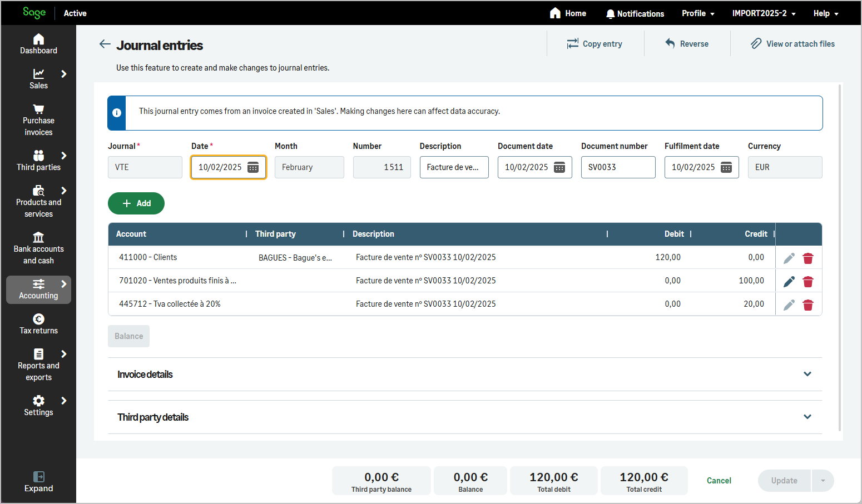Open the Dashboard from the sidebar
Image resolution: width=862 pixels, height=504 pixels.
[x=38, y=44]
